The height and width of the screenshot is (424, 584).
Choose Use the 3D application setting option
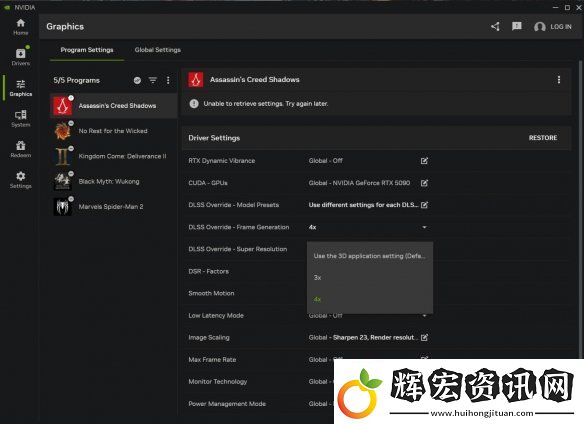point(369,256)
